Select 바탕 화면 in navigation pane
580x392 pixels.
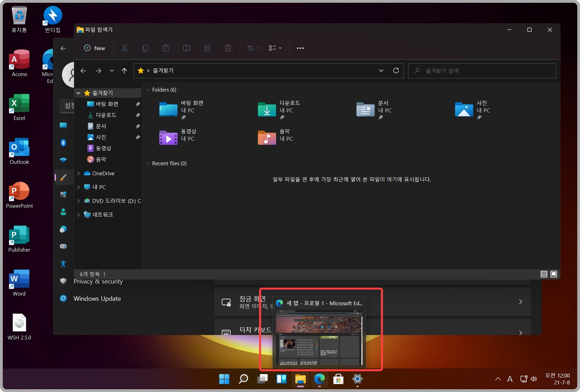tap(108, 104)
